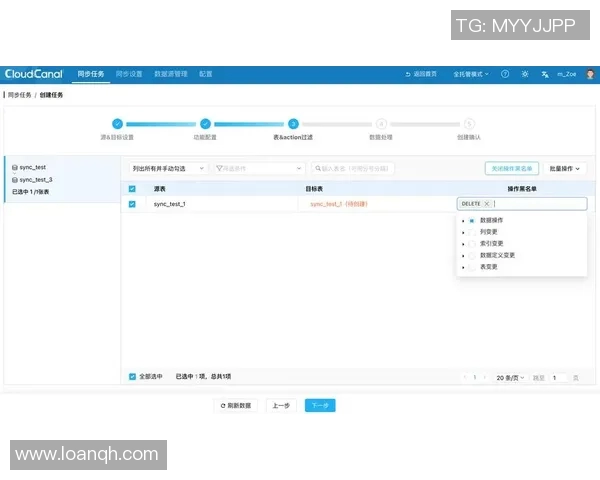The height and width of the screenshot is (480, 600).
Task: Expand the 索引变更 tree node arrow
Action: [x=463, y=244]
